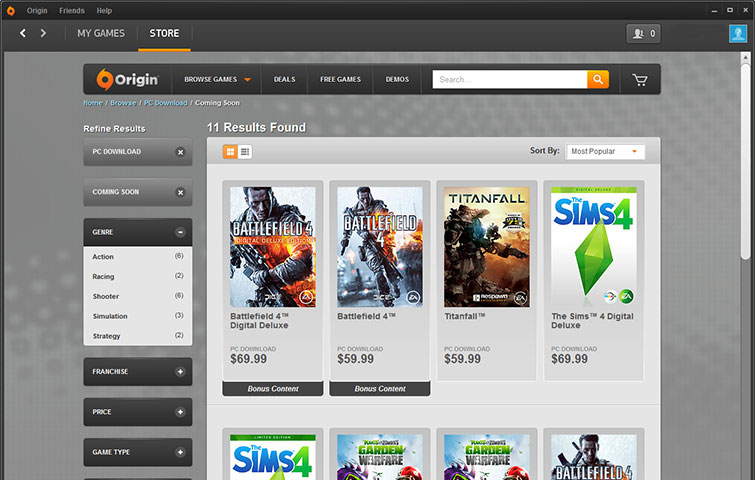Switch to the My Games tab
This screenshot has width=755, height=480.
pos(101,33)
